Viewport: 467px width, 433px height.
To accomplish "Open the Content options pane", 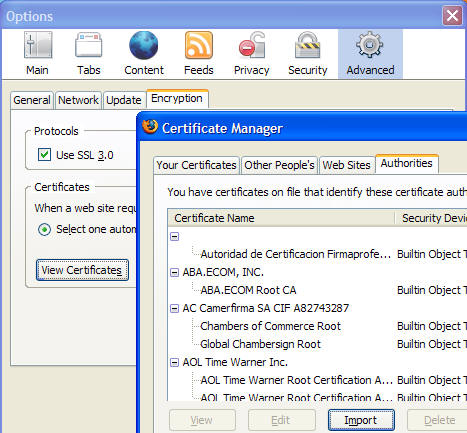I will [144, 54].
